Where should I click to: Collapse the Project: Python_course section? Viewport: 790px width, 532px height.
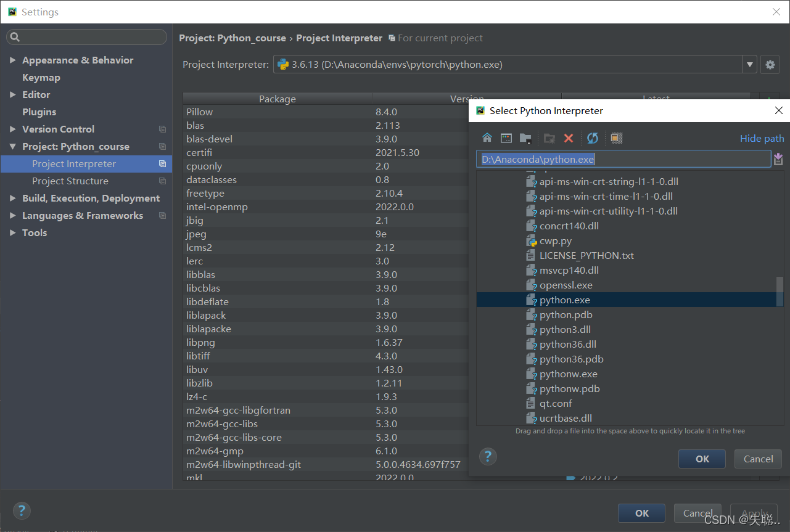pos(13,146)
